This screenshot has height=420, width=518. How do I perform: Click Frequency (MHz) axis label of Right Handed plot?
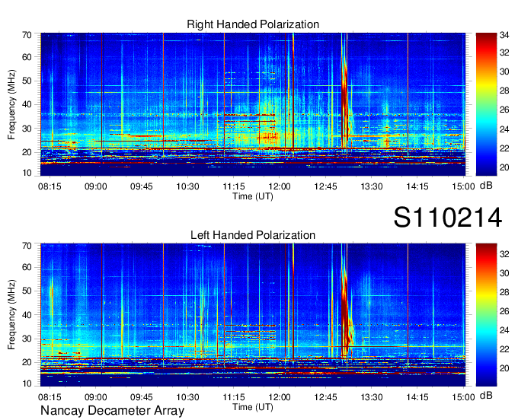click(x=11, y=104)
